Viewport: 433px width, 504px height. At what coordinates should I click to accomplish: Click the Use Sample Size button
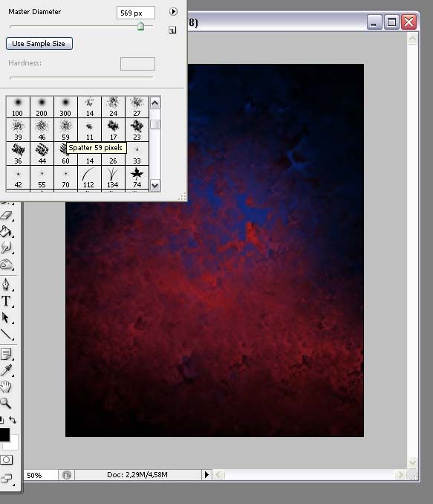point(39,43)
